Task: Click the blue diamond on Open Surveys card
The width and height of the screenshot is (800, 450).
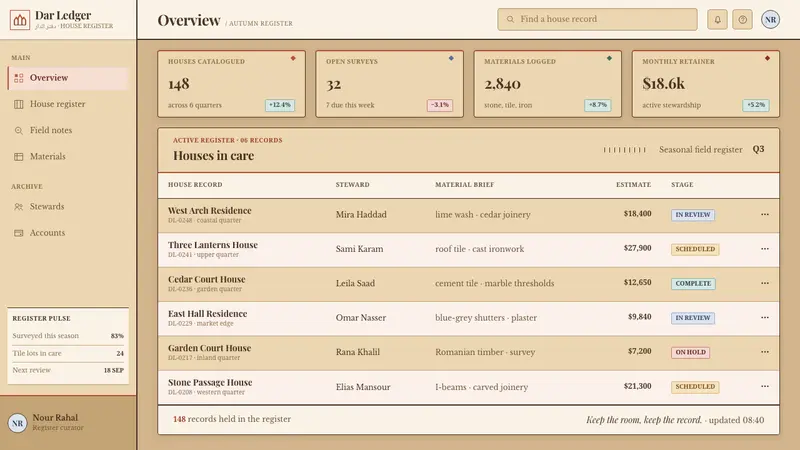Action: 451,58
